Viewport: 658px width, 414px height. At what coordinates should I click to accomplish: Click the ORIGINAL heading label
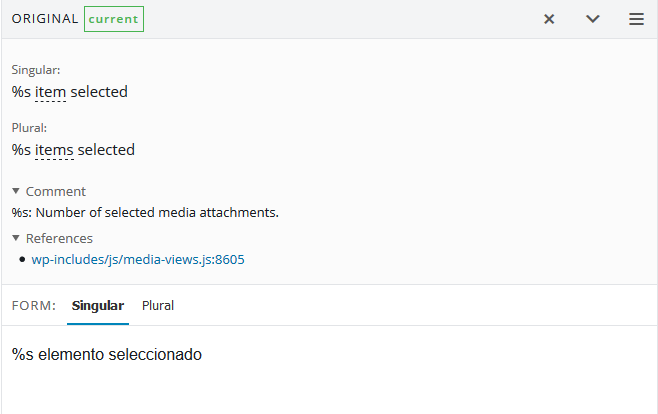pos(45,19)
